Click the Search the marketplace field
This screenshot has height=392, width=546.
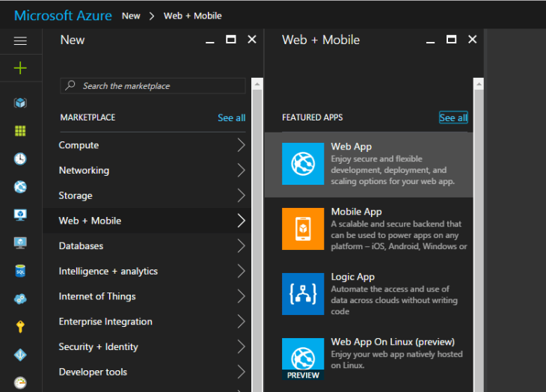point(153,85)
